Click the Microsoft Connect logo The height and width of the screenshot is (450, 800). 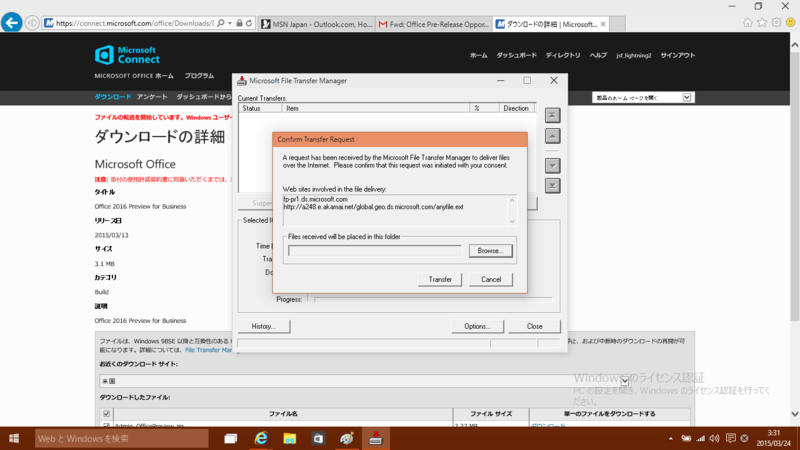(x=127, y=55)
